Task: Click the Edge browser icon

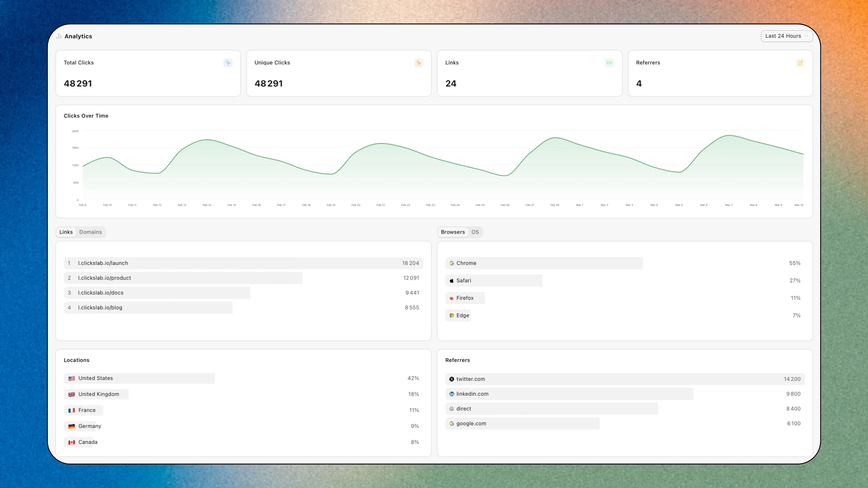Action: pyautogui.click(x=452, y=315)
